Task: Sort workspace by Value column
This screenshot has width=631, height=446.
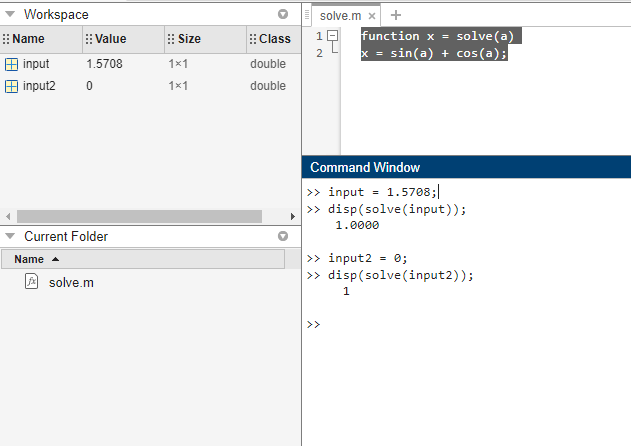Action: (x=112, y=39)
